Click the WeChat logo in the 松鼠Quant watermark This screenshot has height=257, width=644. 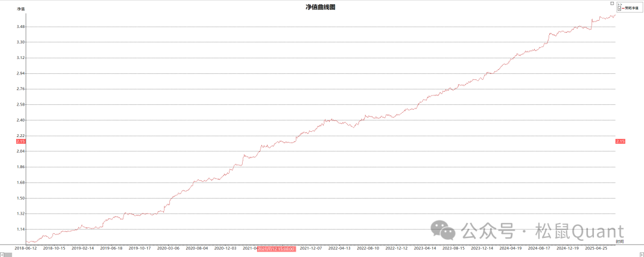(x=442, y=230)
